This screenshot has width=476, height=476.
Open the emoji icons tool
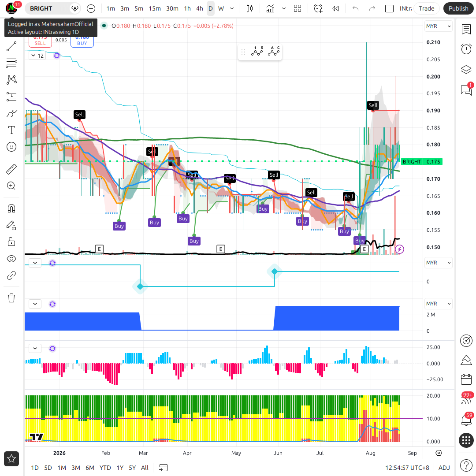click(11, 147)
